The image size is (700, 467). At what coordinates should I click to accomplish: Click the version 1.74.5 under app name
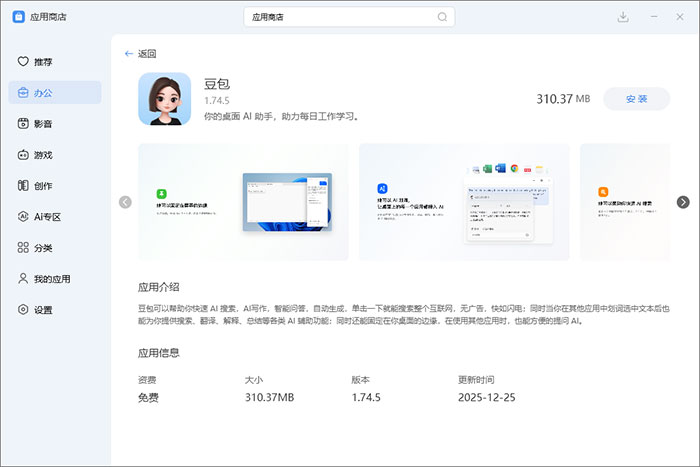(x=217, y=100)
